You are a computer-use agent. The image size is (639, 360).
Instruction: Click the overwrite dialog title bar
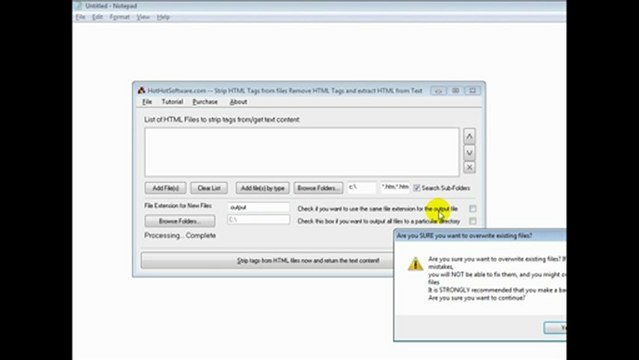point(480,235)
